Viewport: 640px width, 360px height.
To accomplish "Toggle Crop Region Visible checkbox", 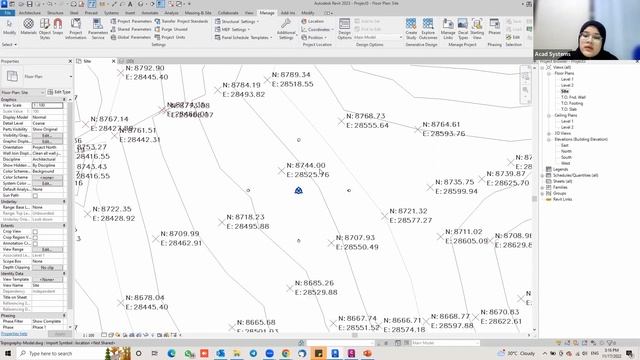I will (x=35, y=238).
